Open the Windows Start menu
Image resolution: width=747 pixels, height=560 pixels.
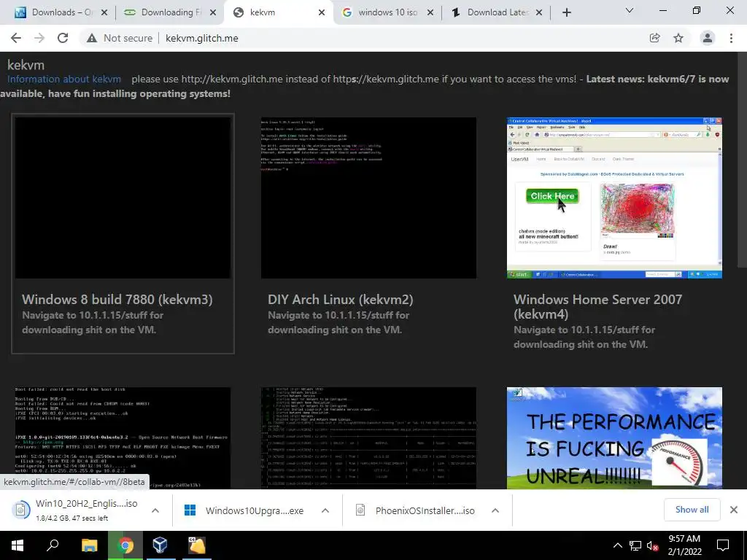pyautogui.click(x=18, y=545)
